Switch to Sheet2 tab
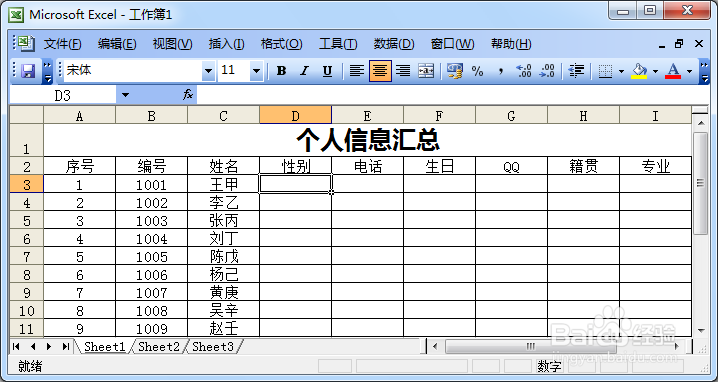Screen dimensions: 718x382 pos(159,347)
